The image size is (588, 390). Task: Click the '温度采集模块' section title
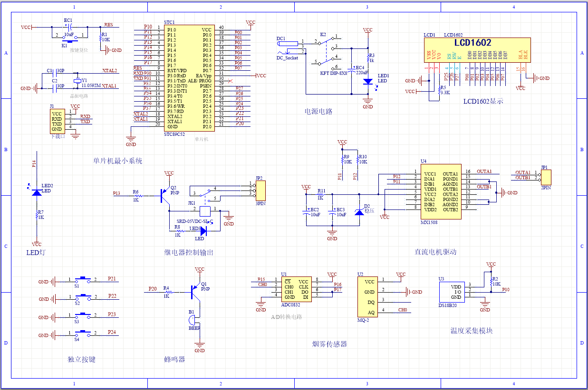[x=472, y=331]
